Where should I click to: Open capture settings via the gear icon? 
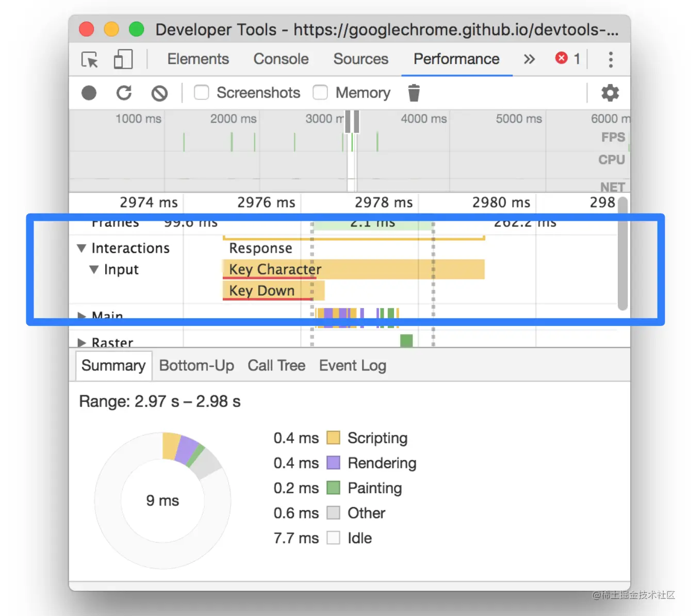610,93
